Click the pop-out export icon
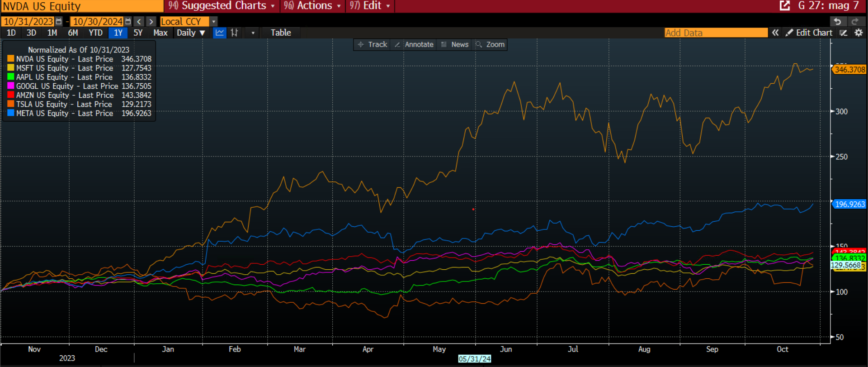This screenshot has width=868, height=367. pyautogui.click(x=784, y=6)
